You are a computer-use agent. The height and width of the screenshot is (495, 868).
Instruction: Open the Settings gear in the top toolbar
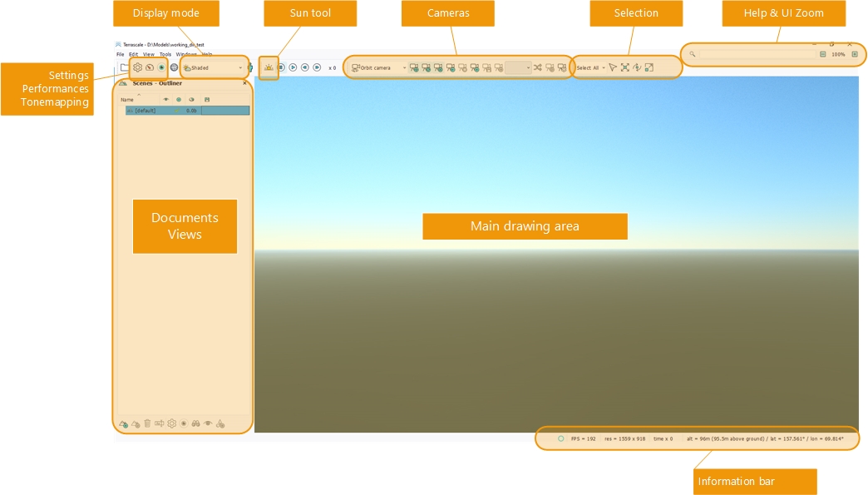click(x=138, y=67)
